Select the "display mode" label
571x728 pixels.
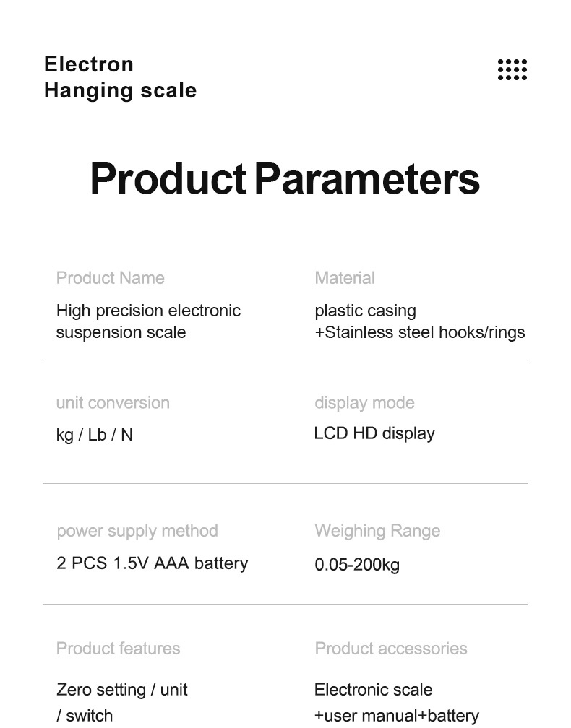point(365,403)
